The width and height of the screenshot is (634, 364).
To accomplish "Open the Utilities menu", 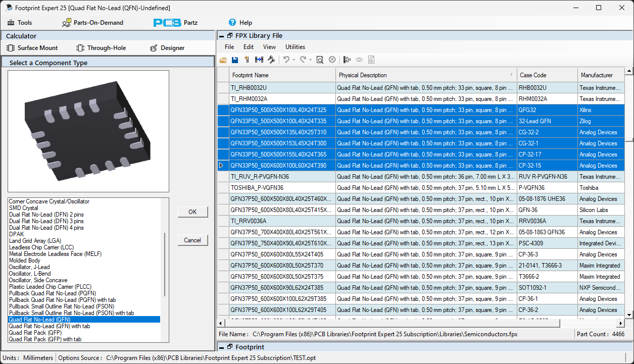I will point(296,47).
